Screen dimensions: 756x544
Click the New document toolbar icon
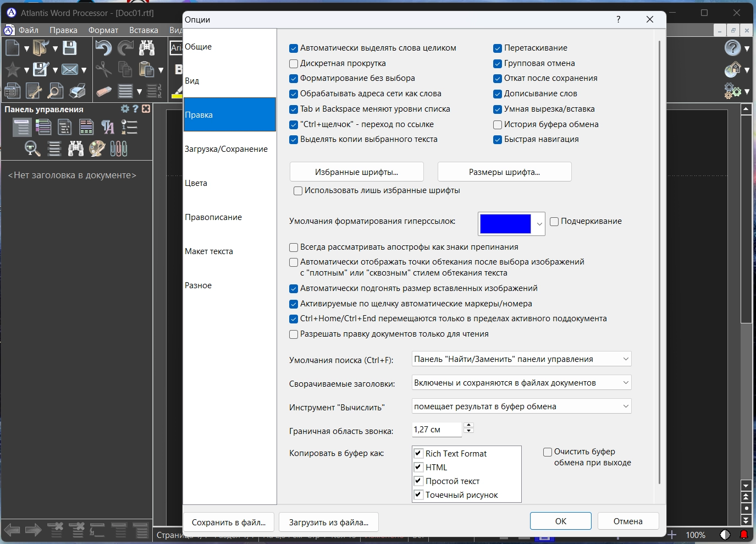12,48
